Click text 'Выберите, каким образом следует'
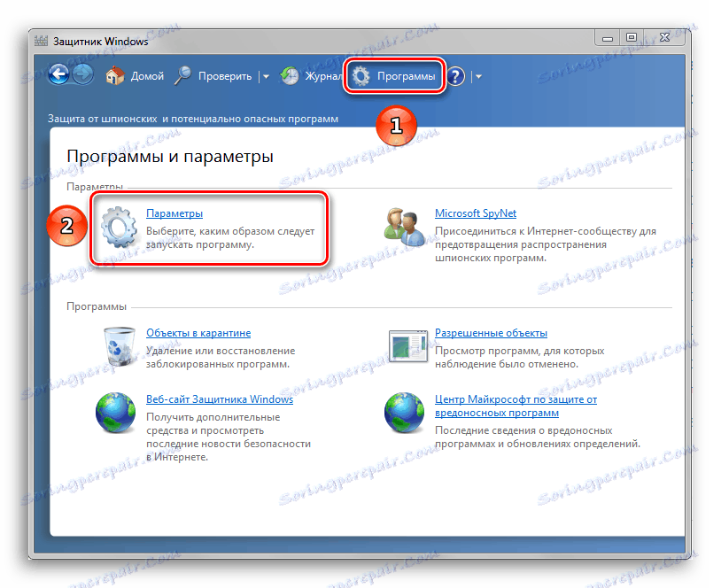The image size is (721, 588). tap(230, 231)
